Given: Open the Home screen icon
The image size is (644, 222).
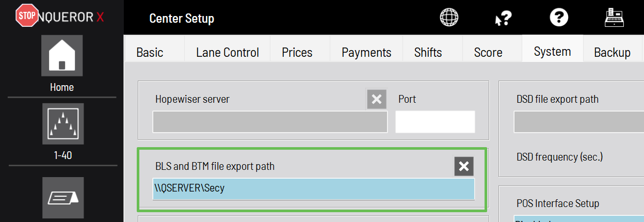Looking at the screenshot, I should pyautogui.click(x=62, y=56).
